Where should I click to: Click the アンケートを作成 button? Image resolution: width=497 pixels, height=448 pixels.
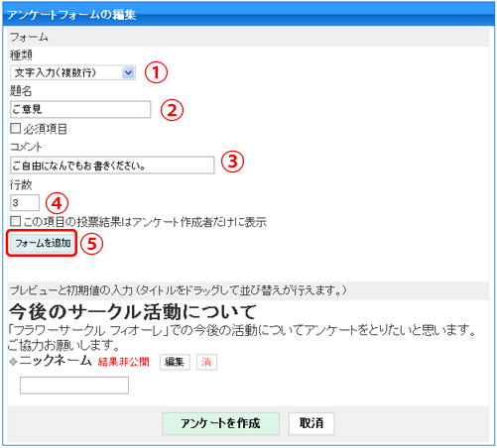coord(220,423)
